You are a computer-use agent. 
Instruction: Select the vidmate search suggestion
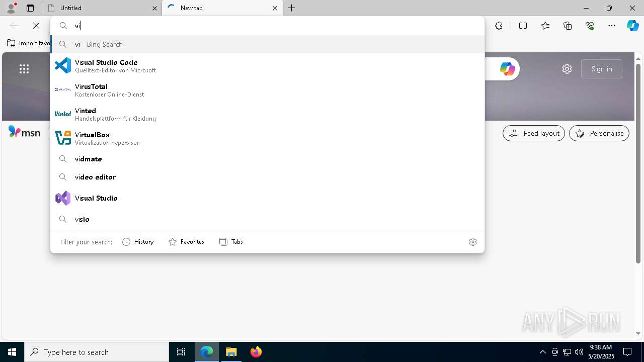click(x=267, y=159)
